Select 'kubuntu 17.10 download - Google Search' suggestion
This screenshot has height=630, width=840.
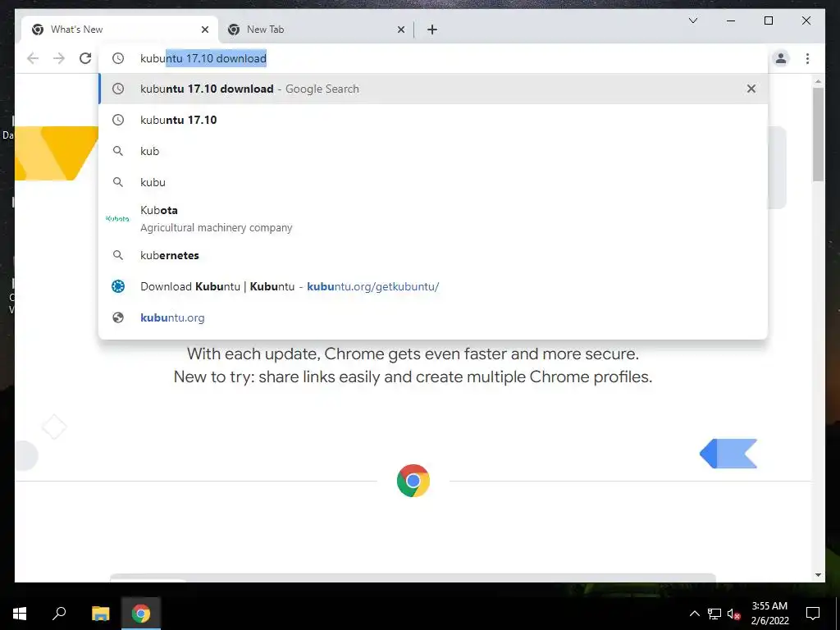click(x=433, y=89)
